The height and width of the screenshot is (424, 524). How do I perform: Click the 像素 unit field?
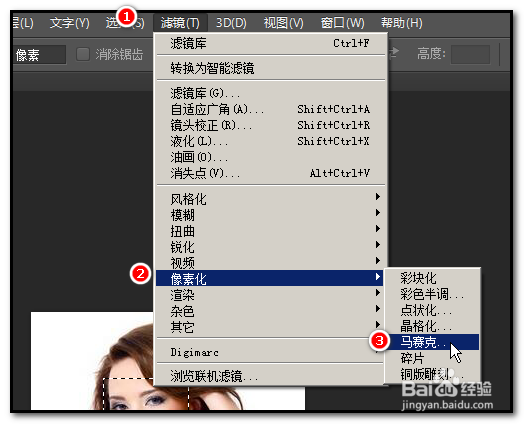tap(39, 54)
